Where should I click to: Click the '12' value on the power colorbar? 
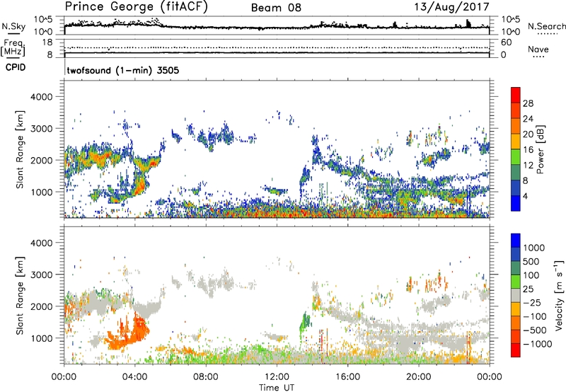pos(528,166)
